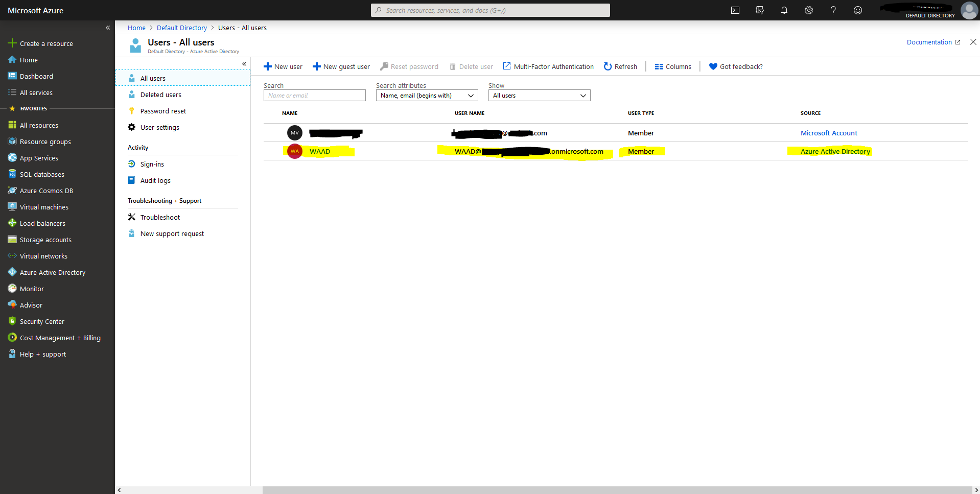Close the Users blade

(973, 42)
